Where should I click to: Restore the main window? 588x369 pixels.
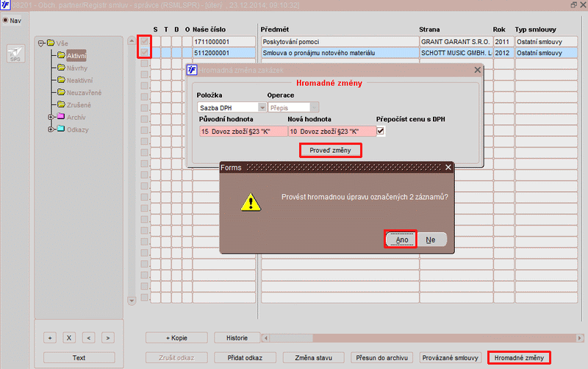574,5
